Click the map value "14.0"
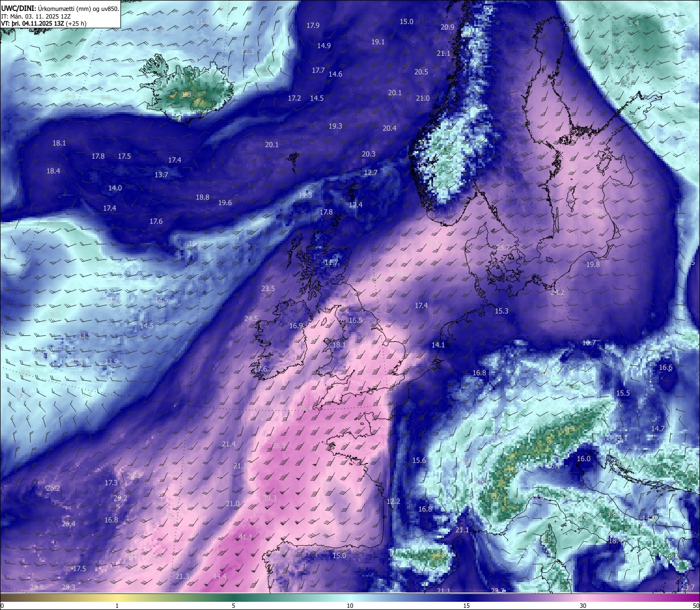 pos(115,188)
